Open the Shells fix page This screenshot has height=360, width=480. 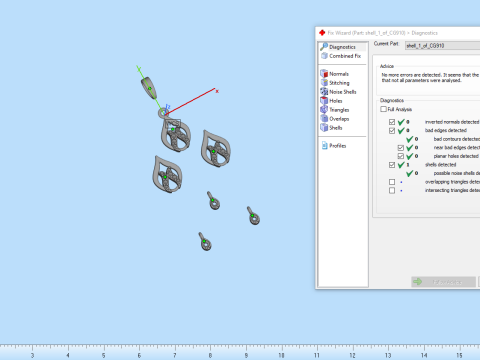tap(331, 128)
